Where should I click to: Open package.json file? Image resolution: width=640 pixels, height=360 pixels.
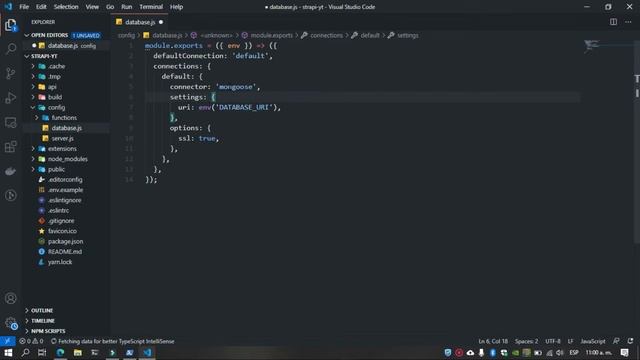65,241
